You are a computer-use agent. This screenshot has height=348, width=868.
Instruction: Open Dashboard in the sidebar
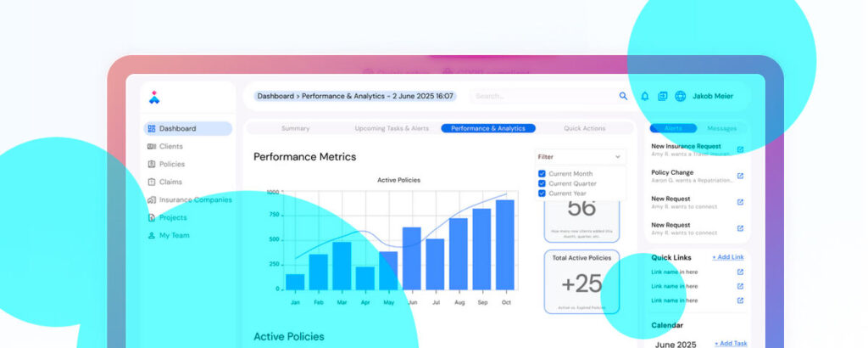pyautogui.click(x=188, y=128)
